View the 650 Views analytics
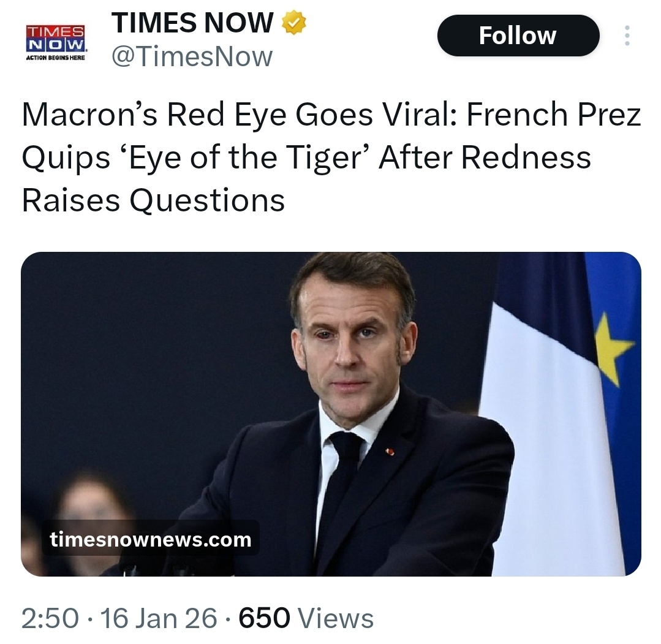Viewport: 661px width, 644px height. point(306,618)
